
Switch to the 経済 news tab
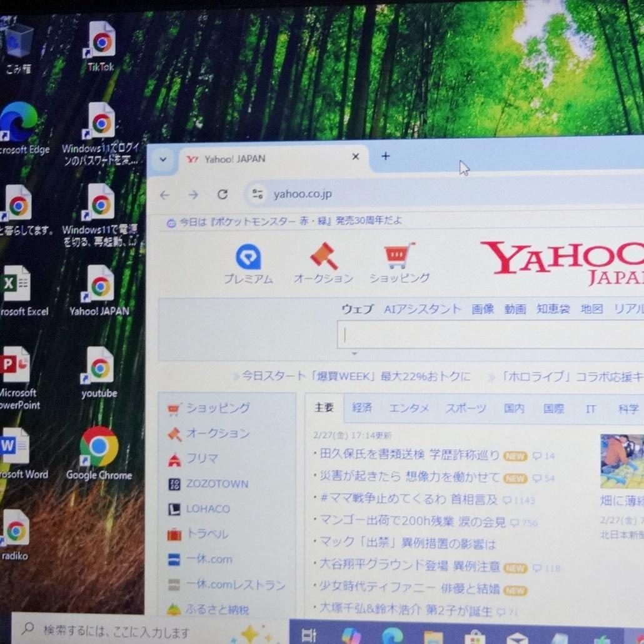coord(362,408)
